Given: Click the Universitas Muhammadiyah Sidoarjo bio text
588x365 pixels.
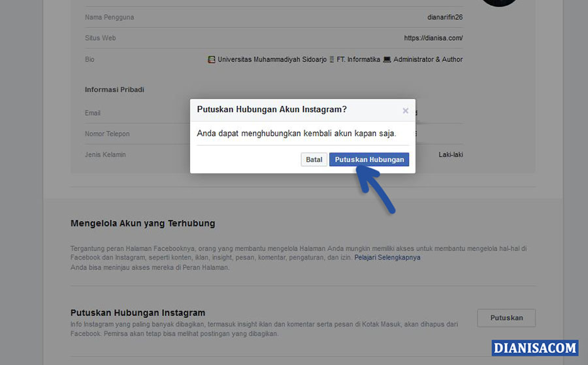Looking at the screenshot, I should [x=272, y=60].
